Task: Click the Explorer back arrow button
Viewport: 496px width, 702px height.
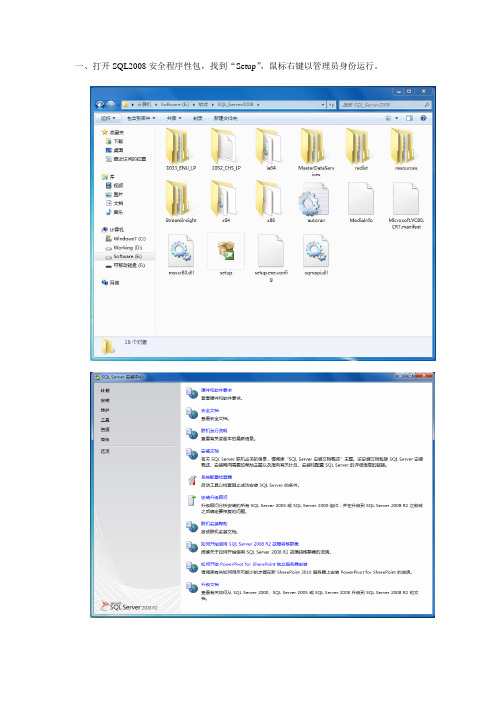Action: [99, 104]
